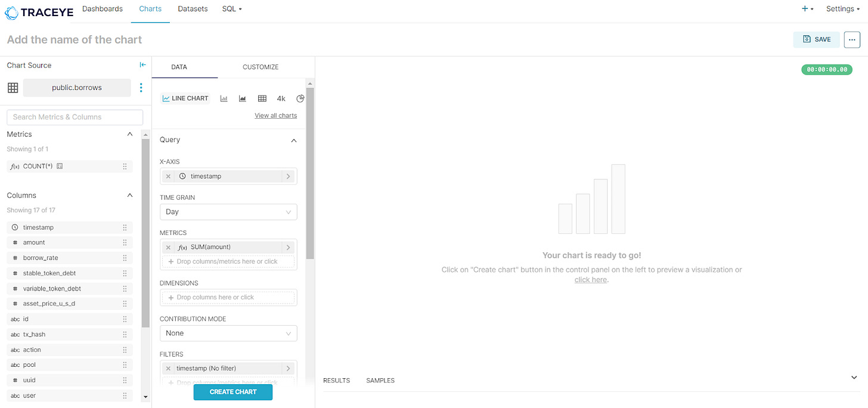Click the DIMENSIONS drop columns area
The image size is (868, 408).
click(228, 297)
